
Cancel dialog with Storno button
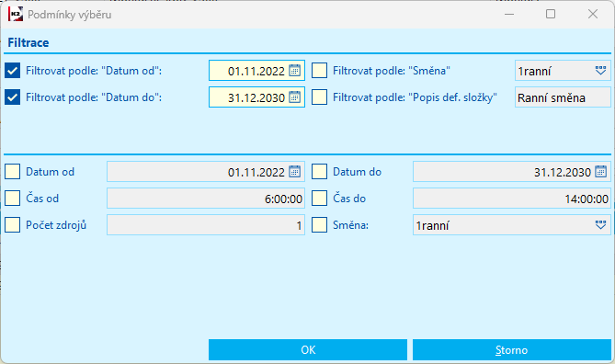point(511,349)
